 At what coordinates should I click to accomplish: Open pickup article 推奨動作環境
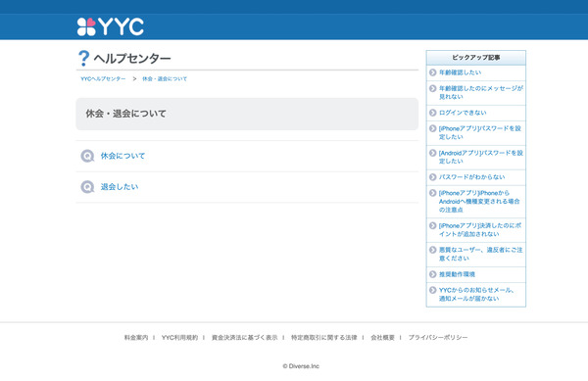click(x=457, y=274)
